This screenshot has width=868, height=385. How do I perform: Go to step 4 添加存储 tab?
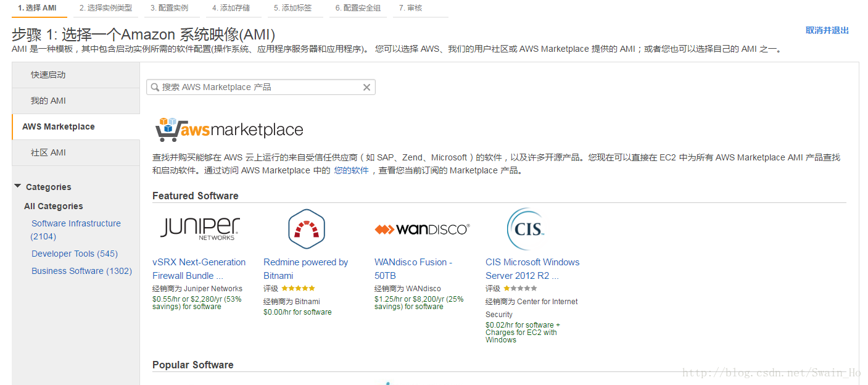[x=231, y=8]
